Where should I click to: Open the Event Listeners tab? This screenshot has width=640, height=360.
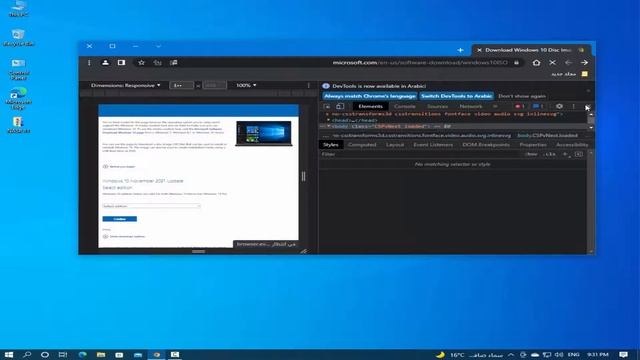tap(433, 145)
